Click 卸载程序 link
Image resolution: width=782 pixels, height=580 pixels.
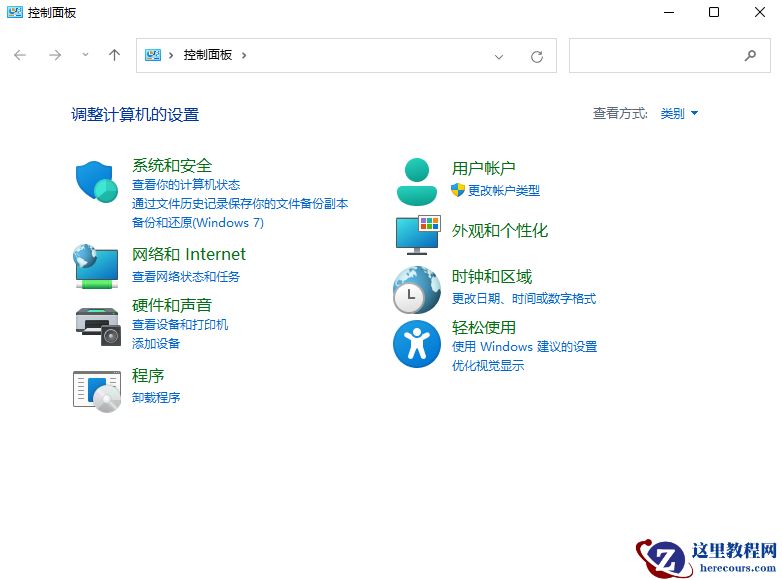coord(156,397)
